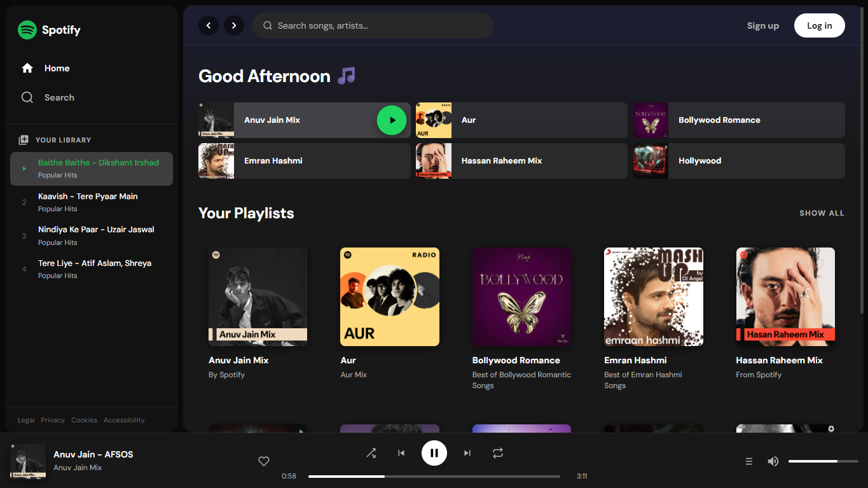This screenshot has width=868, height=488.
Task: Click From Spotify under Hassan Raheem Mix
Action: pyautogui.click(x=759, y=375)
